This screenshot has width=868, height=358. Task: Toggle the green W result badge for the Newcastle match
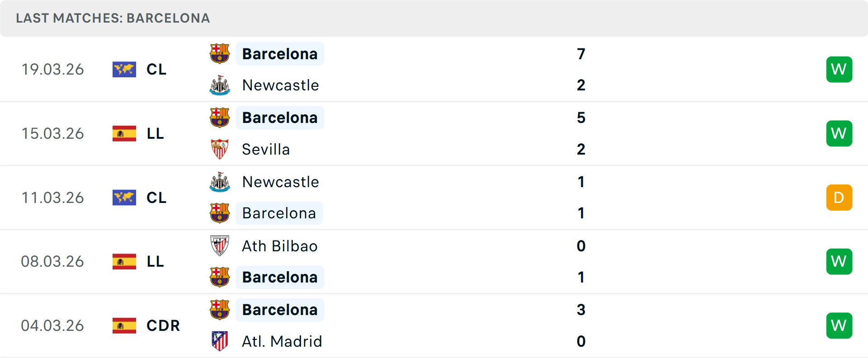[x=839, y=69]
